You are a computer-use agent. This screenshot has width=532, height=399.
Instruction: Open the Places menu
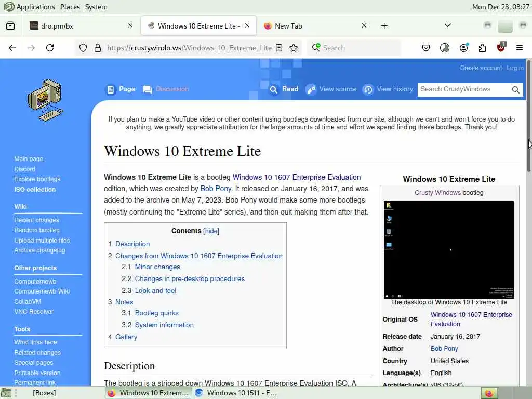pyautogui.click(x=70, y=7)
